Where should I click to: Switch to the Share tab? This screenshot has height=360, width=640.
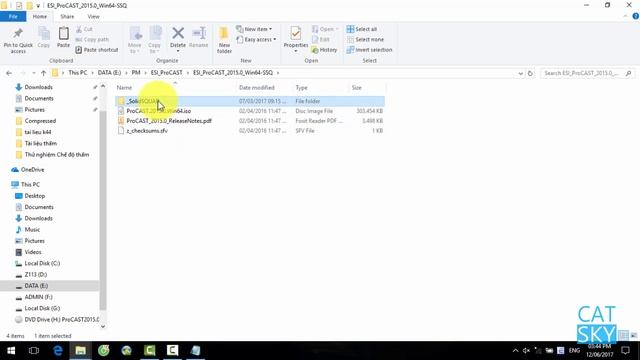tap(67, 17)
